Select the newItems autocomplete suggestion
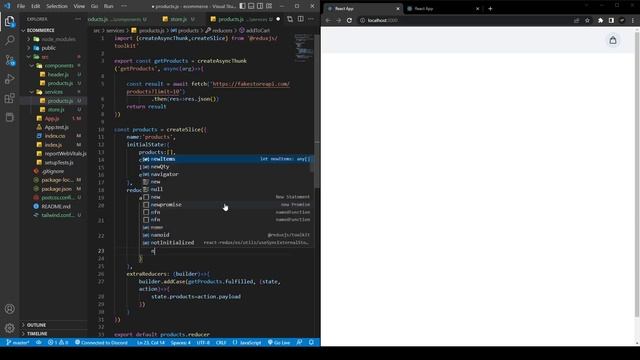This screenshot has height=360, width=640. point(227,159)
